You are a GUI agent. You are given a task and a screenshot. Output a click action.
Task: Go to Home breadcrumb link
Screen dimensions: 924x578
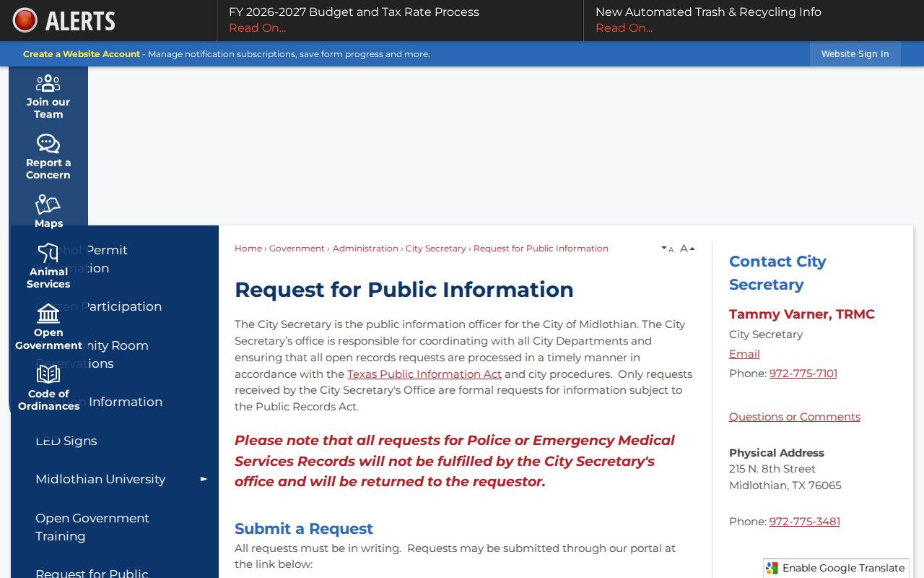[x=248, y=249]
